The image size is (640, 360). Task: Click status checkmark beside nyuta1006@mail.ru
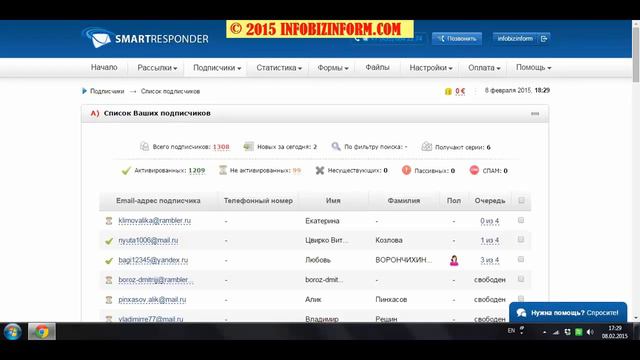pyautogui.click(x=109, y=241)
